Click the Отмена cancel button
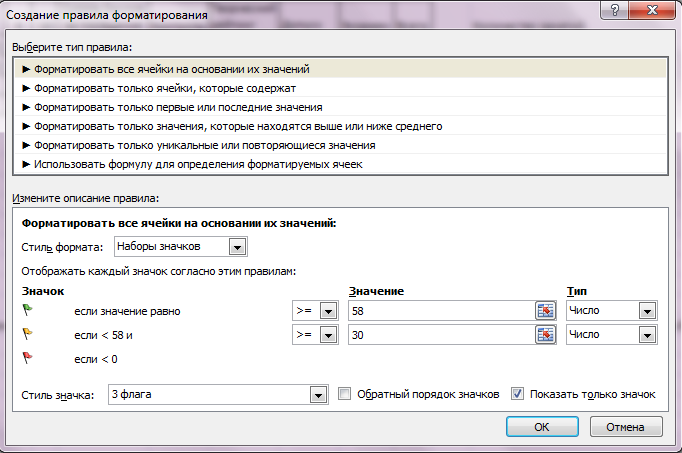The width and height of the screenshot is (682, 453). coord(626,427)
